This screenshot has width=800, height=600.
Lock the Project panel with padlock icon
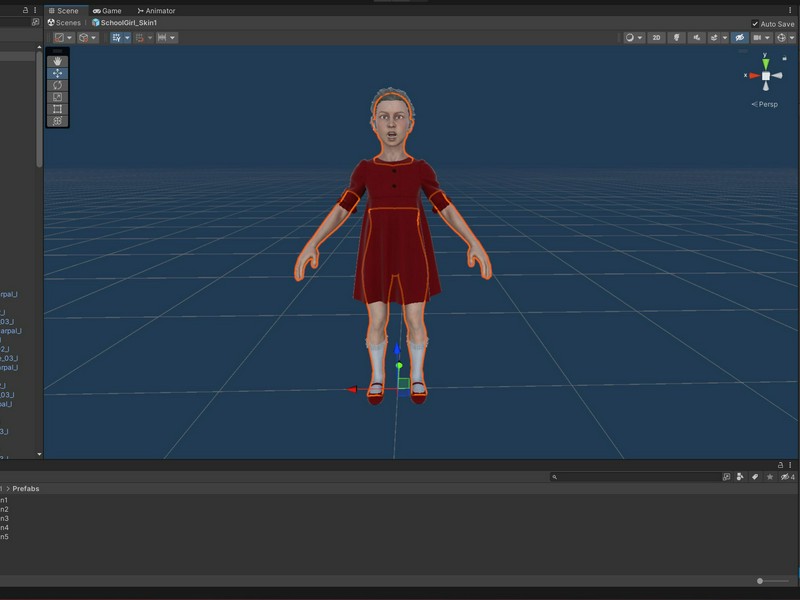[x=780, y=465]
